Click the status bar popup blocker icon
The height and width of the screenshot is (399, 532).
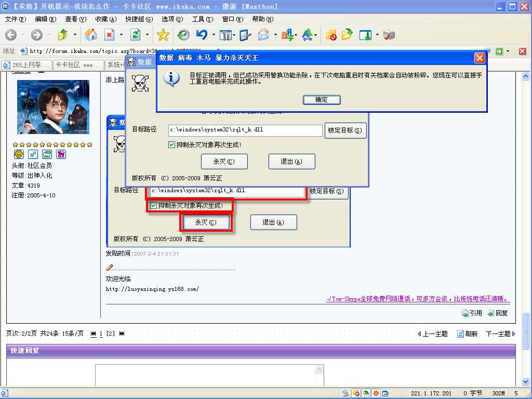point(356,393)
